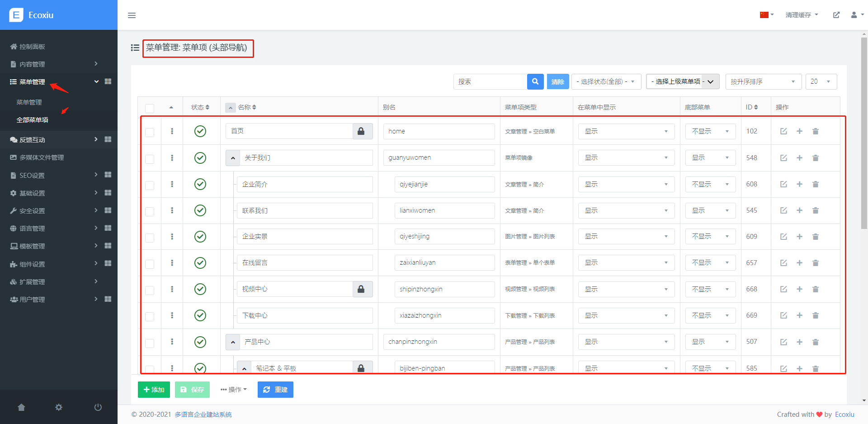Check the select-all checkbox in table header
868x424 pixels.
click(150, 108)
